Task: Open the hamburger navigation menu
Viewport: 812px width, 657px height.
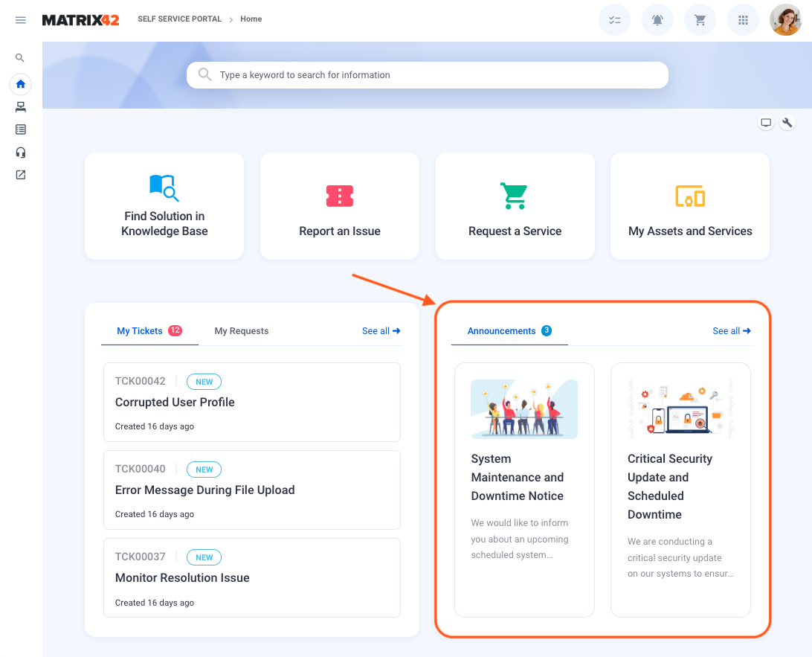Action: point(21,20)
